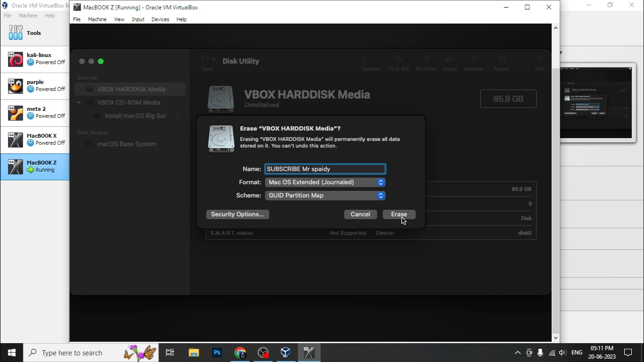Open the View menu of the MacBOOK Z window

coord(119,19)
